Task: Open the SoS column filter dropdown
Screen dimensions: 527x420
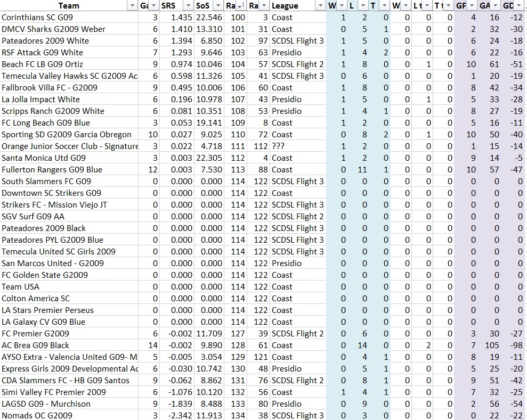Action: (x=217, y=5)
